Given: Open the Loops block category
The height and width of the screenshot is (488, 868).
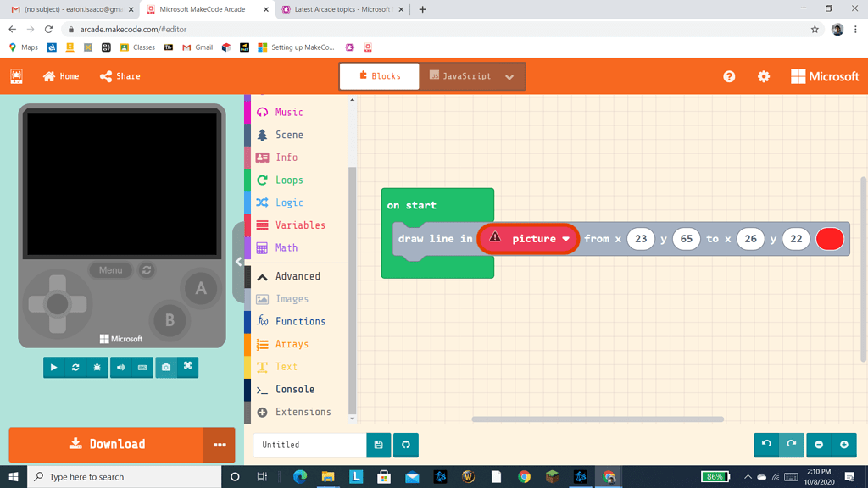Looking at the screenshot, I should [291, 180].
